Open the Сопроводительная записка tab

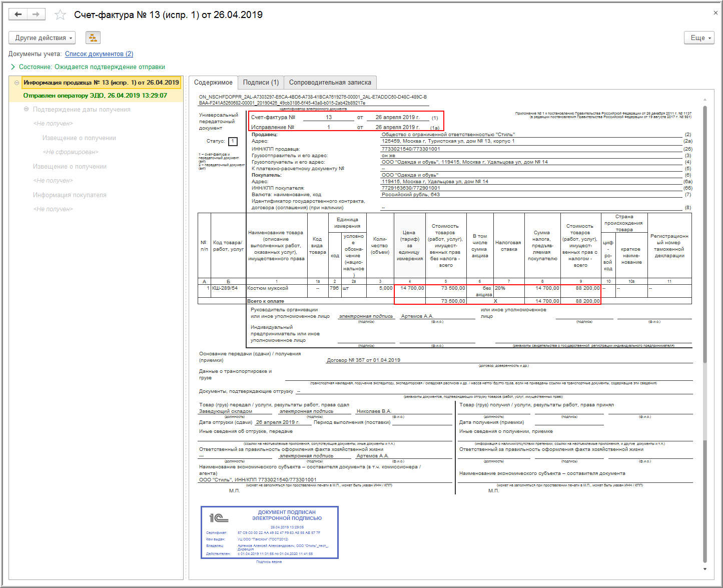tap(330, 82)
